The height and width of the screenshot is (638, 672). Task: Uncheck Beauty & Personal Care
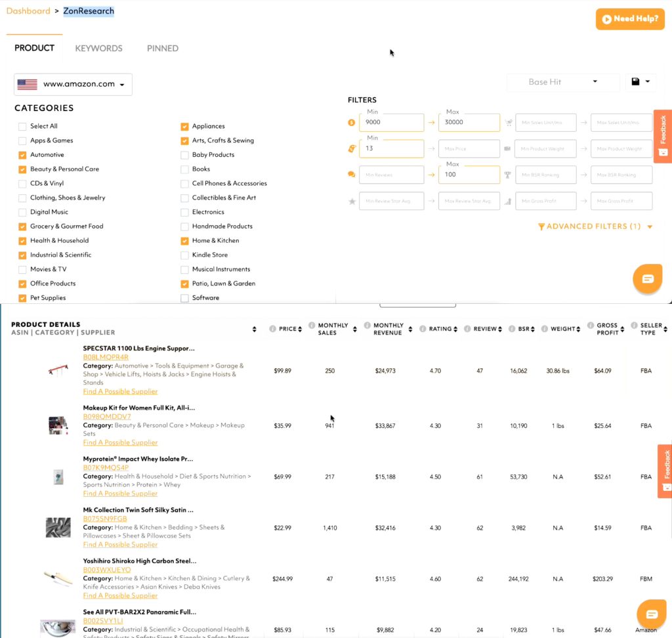point(22,169)
